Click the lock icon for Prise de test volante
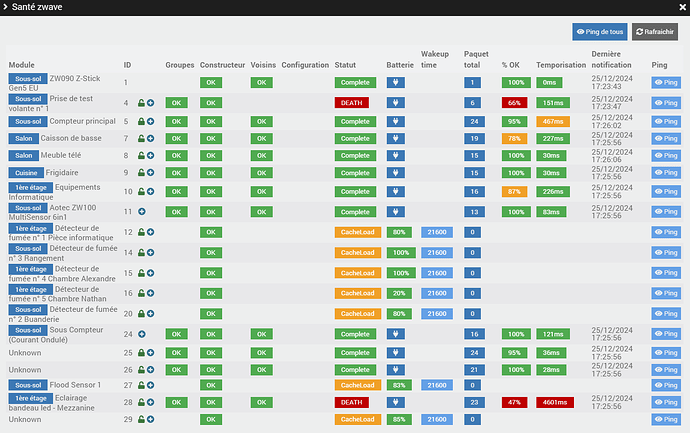This screenshot has width=690, height=433. 142,103
